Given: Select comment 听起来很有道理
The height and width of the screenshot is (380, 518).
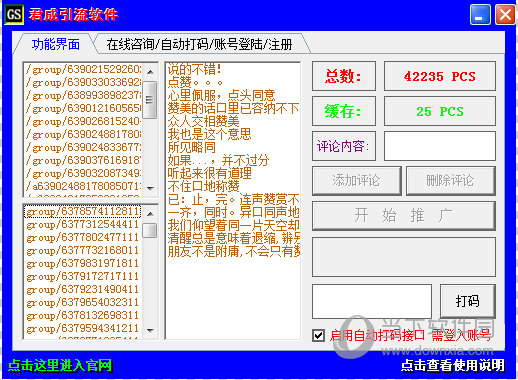Looking at the screenshot, I should click(233, 173).
